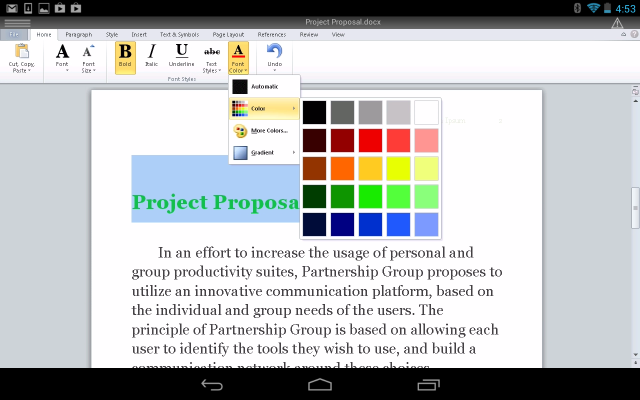Viewport: 640px width, 400px height.
Task: Switch to the Home tab
Action: (x=44, y=35)
